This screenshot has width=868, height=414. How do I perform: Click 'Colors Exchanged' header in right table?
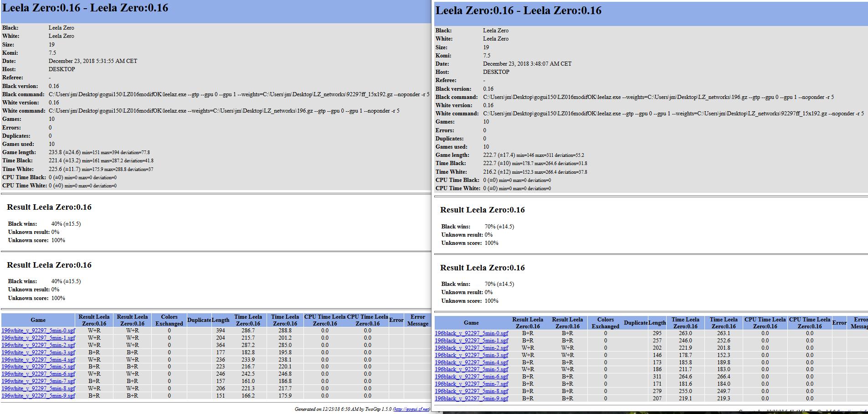[x=606, y=323]
